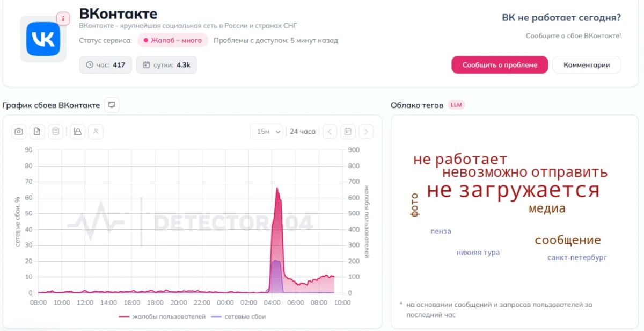Click the document export icon in chart toolbar
This screenshot has width=644, height=331.
pos(37,132)
